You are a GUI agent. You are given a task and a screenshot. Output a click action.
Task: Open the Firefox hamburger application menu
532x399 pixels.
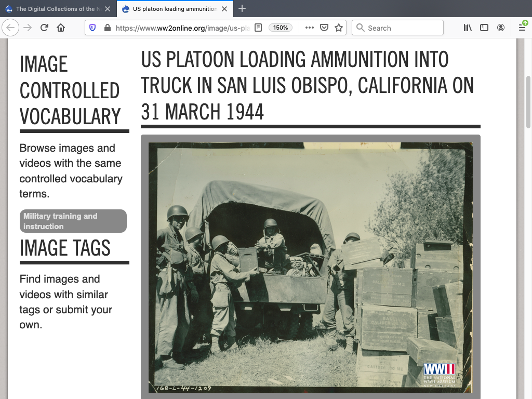click(x=522, y=28)
